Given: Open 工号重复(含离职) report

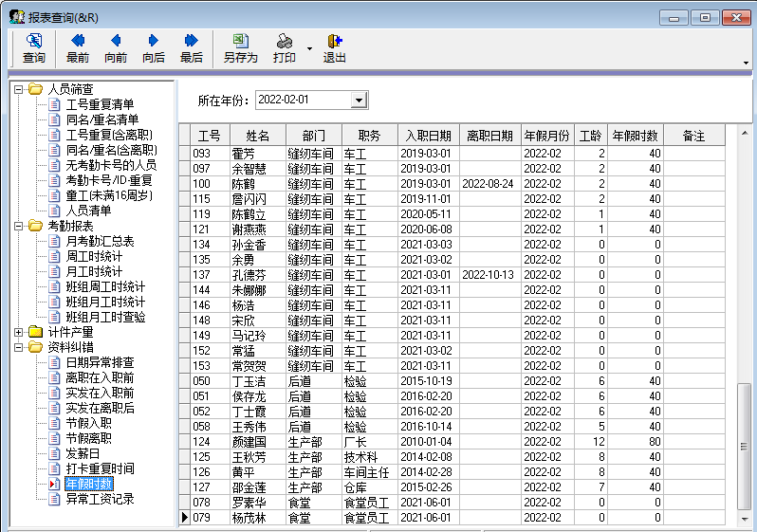Looking at the screenshot, I should point(109,135).
